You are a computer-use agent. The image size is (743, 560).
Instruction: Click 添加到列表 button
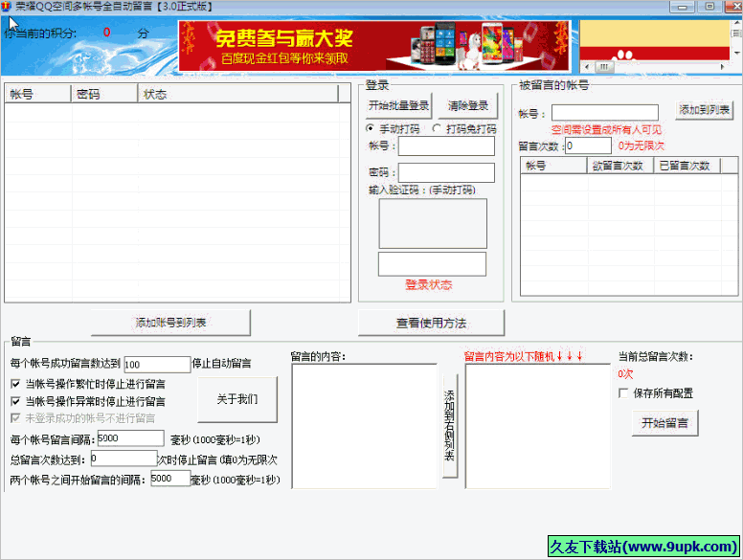[704, 110]
